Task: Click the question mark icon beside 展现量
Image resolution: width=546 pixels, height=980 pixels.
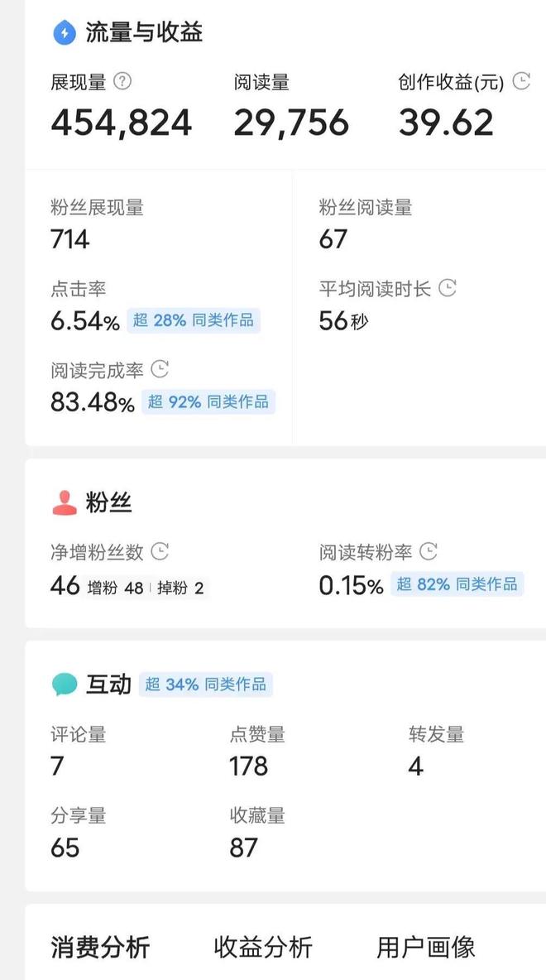Action: tap(123, 81)
